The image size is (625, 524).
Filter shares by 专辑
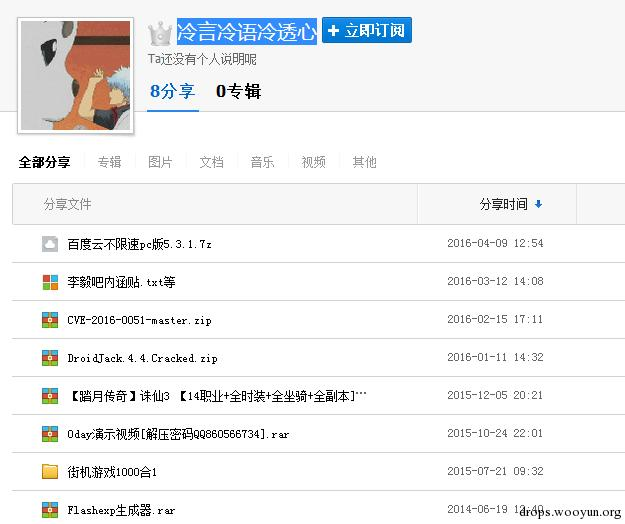pyautogui.click(x=109, y=162)
